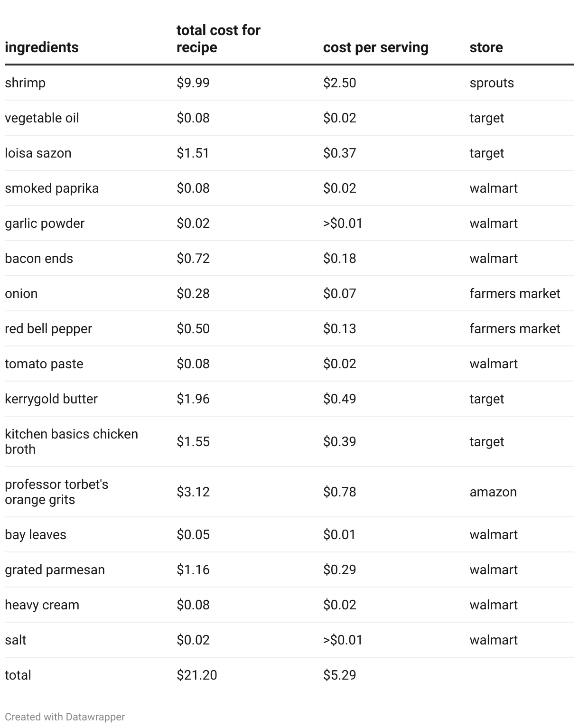Click the 'ingredients' column header
The height and width of the screenshot is (728, 579).
(x=42, y=47)
